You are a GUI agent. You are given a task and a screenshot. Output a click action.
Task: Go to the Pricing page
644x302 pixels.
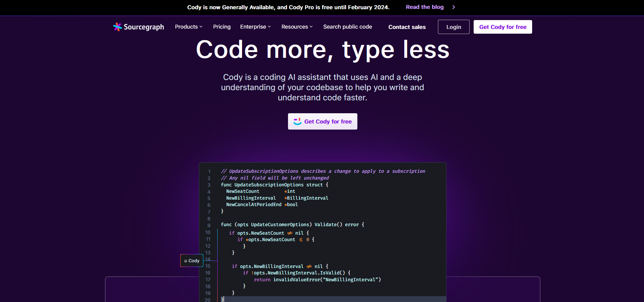point(222,27)
